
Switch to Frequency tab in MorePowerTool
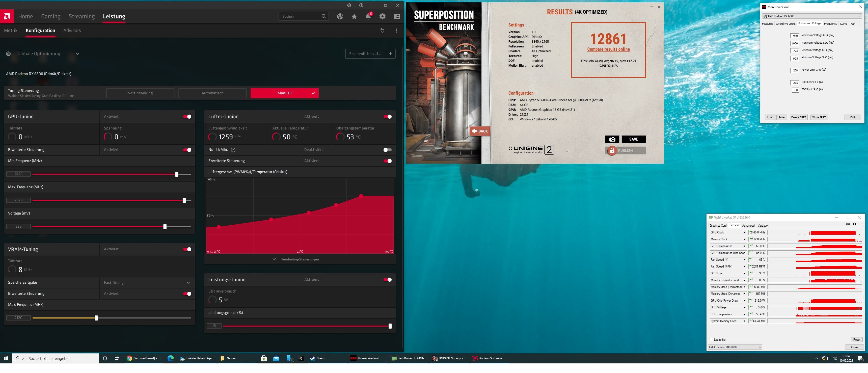click(830, 23)
